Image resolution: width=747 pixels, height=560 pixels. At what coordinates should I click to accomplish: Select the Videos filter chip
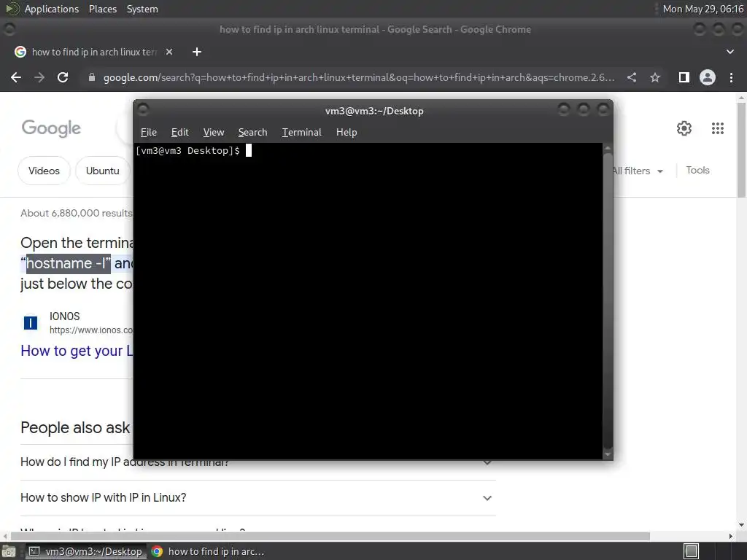tap(44, 171)
